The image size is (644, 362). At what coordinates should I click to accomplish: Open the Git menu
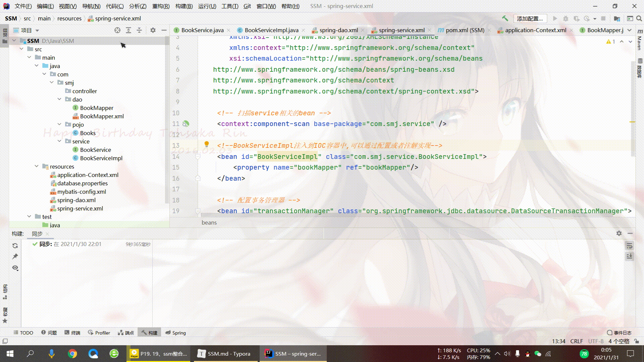[x=247, y=6]
